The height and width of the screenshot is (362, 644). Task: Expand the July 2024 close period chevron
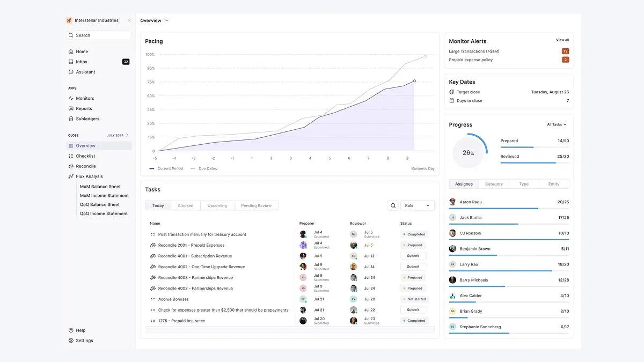click(x=127, y=135)
